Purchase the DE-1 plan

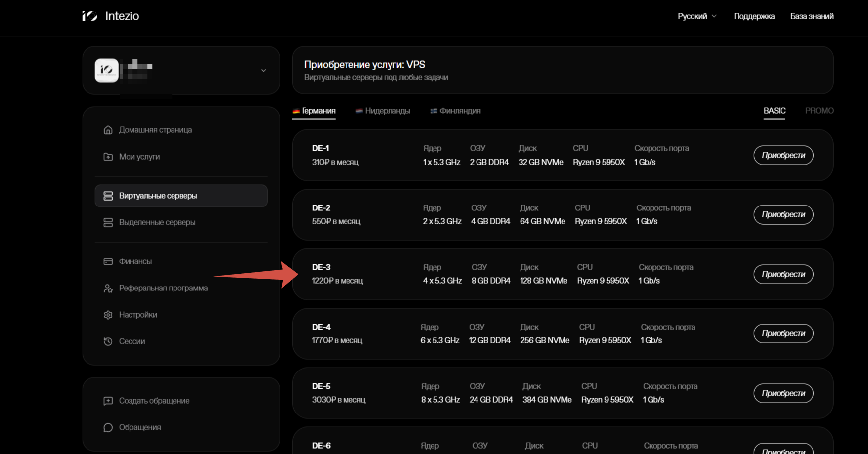tap(783, 155)
